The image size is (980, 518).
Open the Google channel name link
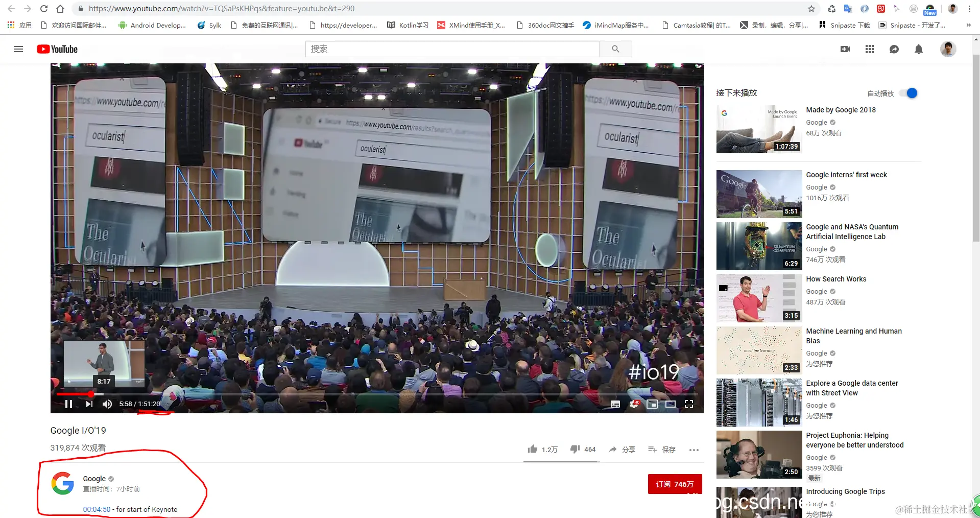(x=94, y=479)
